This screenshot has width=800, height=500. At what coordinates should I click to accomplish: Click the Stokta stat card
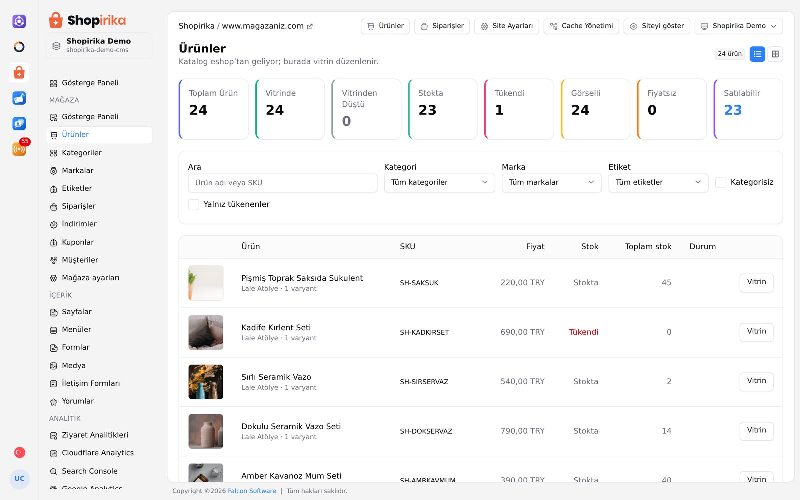coord(442,109)
